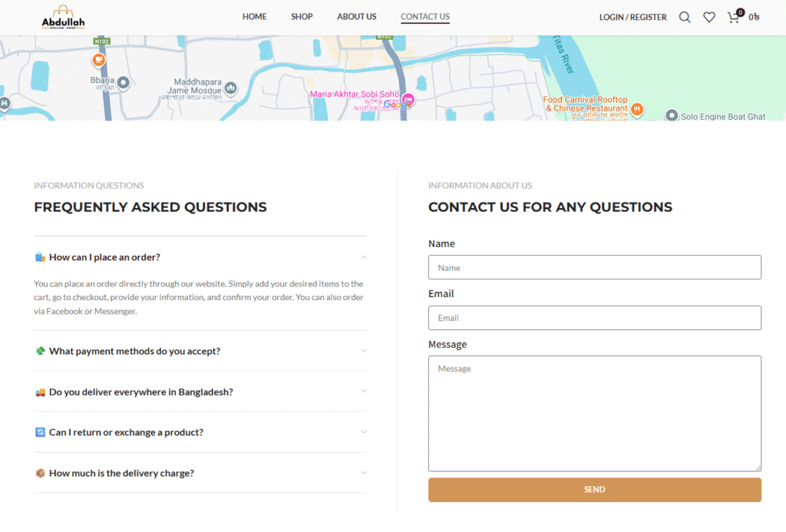The height and width of the screenshot is (532, 786).
Task: Click the orange cafe marker on map
Action: (x=99, y=59)
